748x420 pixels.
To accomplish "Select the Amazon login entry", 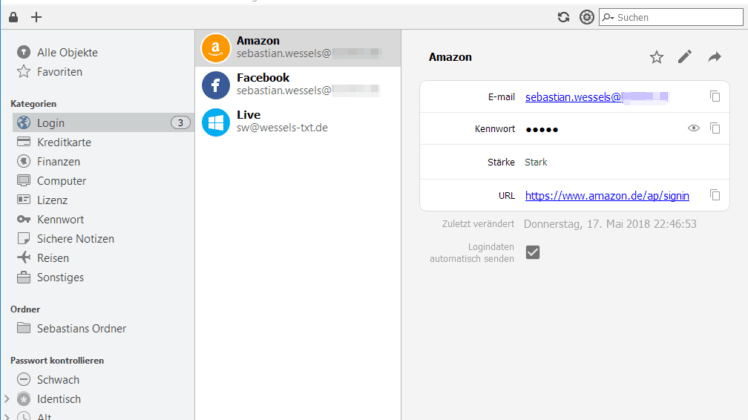I will pyautogui.click(x=298, y=48).
